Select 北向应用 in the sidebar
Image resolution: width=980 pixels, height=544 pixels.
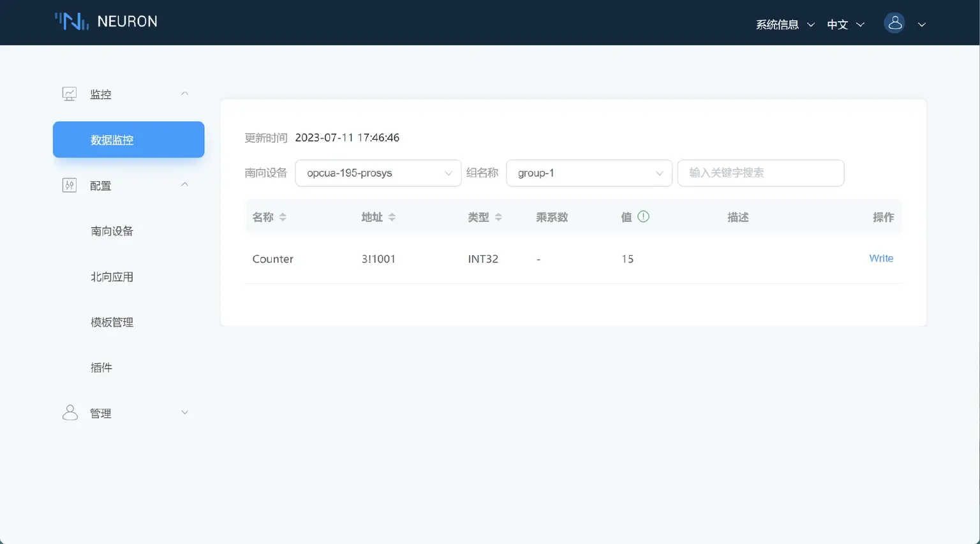coord(112,276)
